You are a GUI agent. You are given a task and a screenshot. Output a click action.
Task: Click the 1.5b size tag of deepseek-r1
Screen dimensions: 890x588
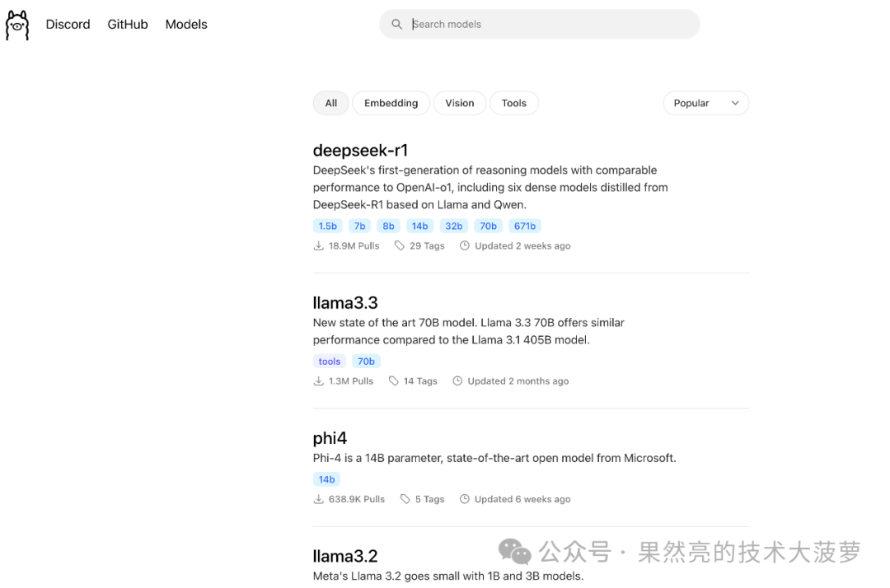pyautogui.click(x=327, y=226)
